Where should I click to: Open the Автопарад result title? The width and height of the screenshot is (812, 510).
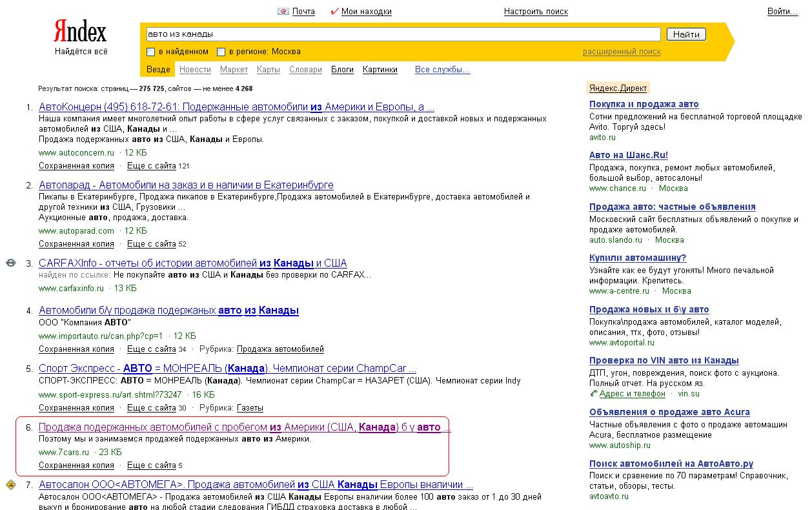(x=186, y=185)
